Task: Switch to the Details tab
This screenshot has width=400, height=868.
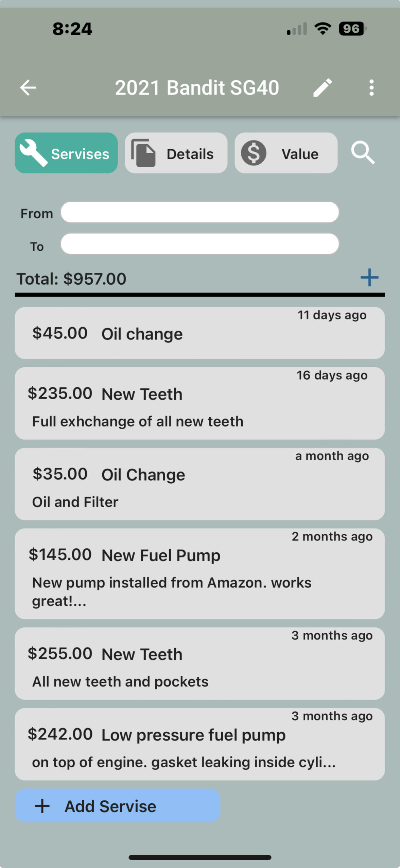Action: 176,153
